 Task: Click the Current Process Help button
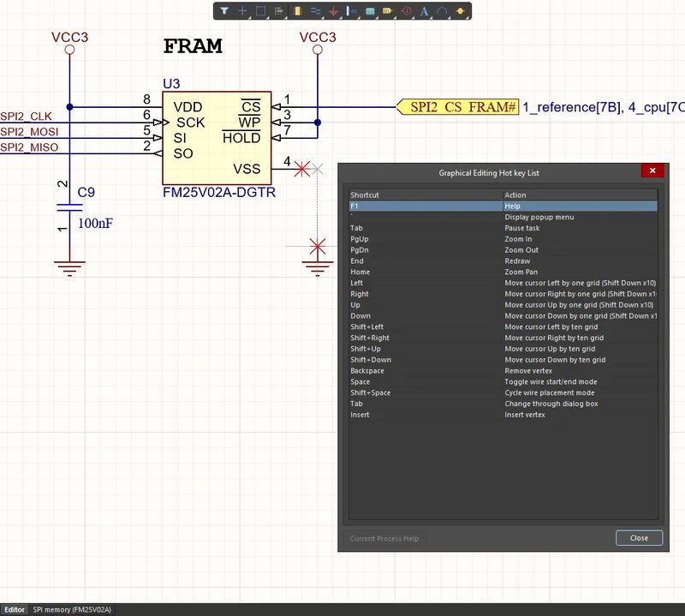(x=384, y=539)
